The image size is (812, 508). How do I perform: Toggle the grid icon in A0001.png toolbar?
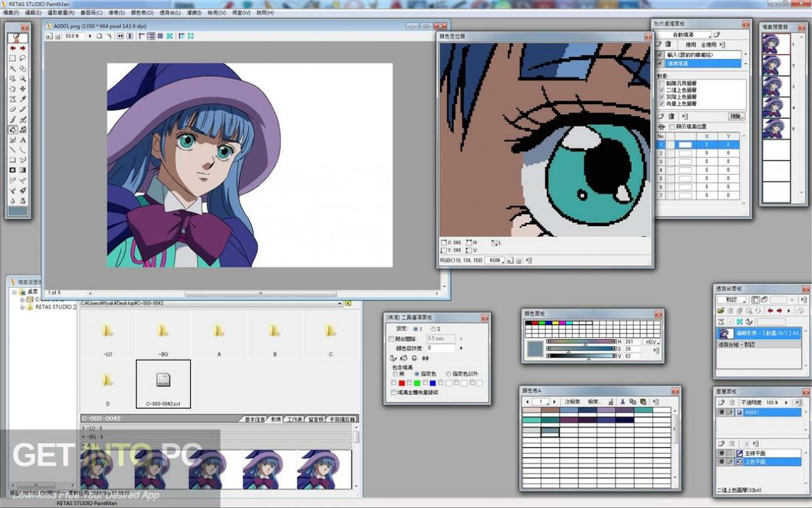[151, 36]
